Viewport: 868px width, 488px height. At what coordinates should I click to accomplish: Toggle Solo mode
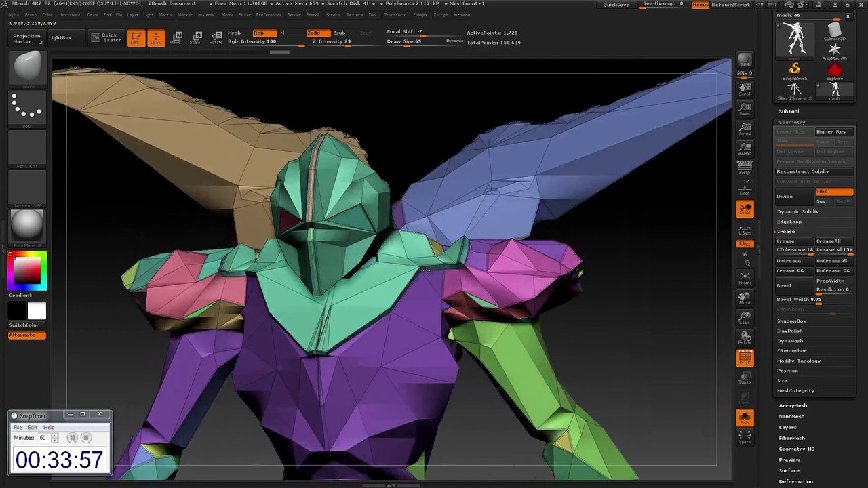[x=745, y=418]
